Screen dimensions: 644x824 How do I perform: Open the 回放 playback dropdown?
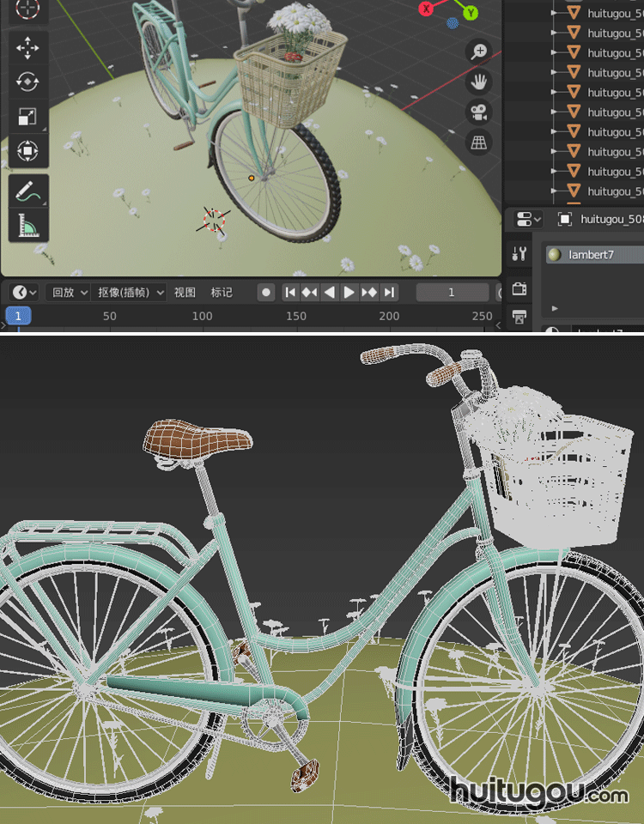[x=70, y=293]
